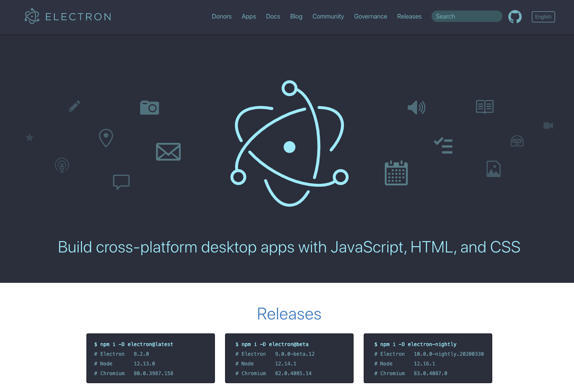
Task: Select the electron@beta install command block
Action: 289,358
